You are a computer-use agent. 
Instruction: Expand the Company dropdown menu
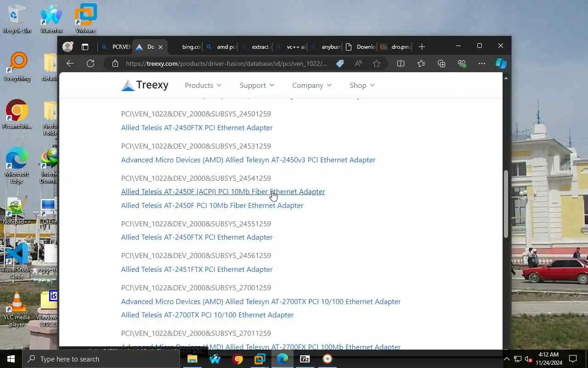click(312, 85)
